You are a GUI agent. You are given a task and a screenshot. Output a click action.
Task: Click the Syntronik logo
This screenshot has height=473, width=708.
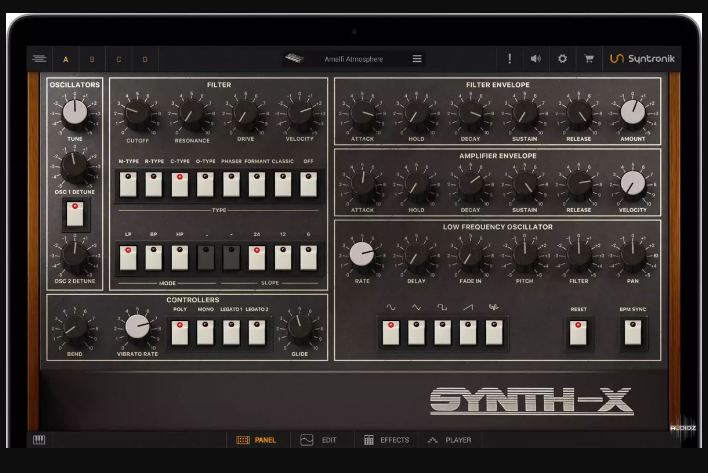(x=642, y=59)
